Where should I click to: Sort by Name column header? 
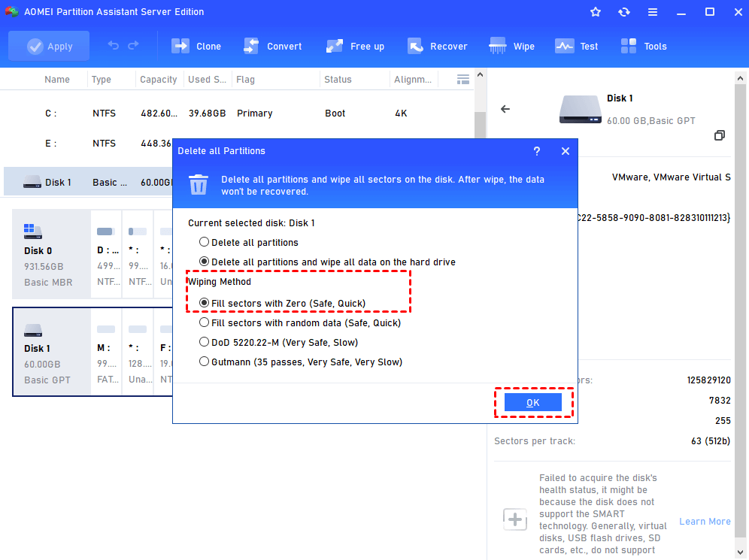[x=57, y=80]
